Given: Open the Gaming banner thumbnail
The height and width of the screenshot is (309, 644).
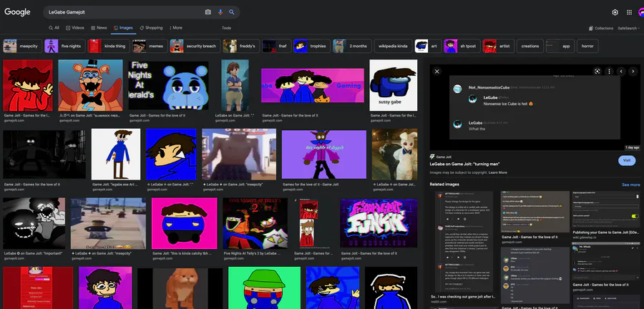Looking at the screenshot, I should tap(313, 85).
